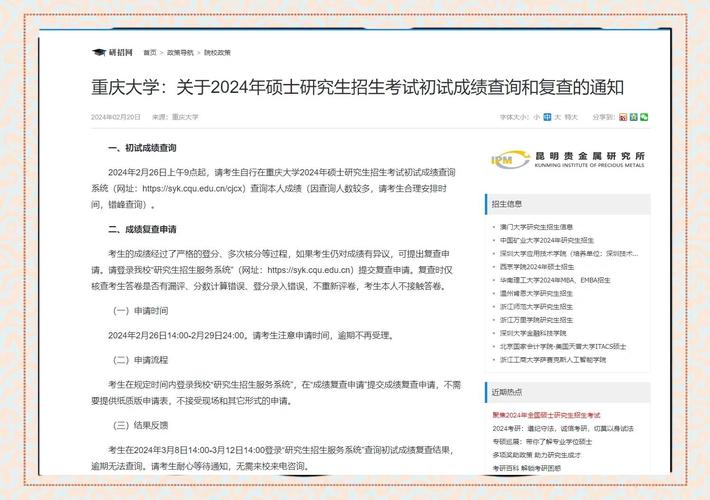The image size is (710, 500).
Task: Open 浙江万里学院研究生招生 link
Action: (536, 320)
